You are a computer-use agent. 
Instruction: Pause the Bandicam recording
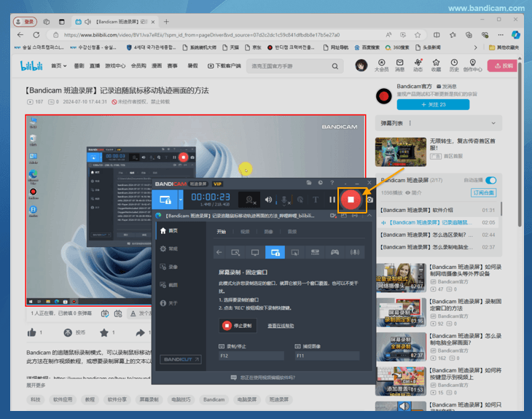coord(332,200)
